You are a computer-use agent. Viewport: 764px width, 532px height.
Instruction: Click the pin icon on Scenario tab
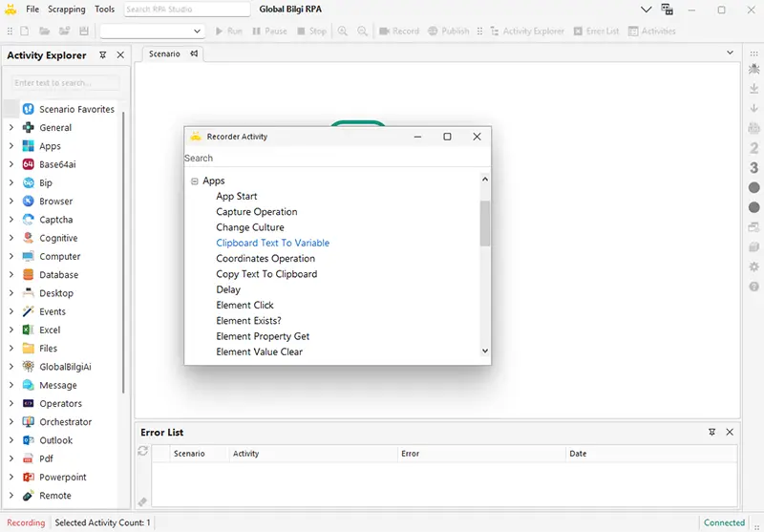(194, 53)
